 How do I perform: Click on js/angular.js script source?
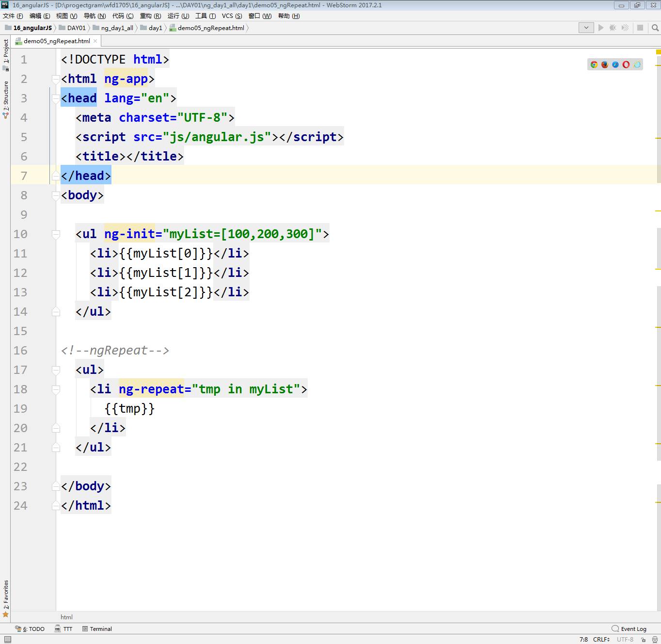(217, 137)
